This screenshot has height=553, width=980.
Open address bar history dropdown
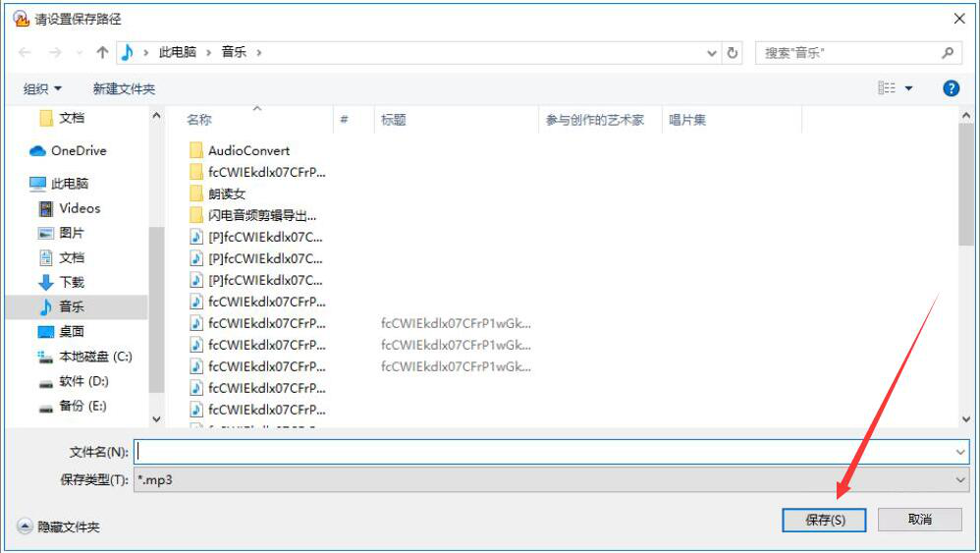(x=711, y=53)
